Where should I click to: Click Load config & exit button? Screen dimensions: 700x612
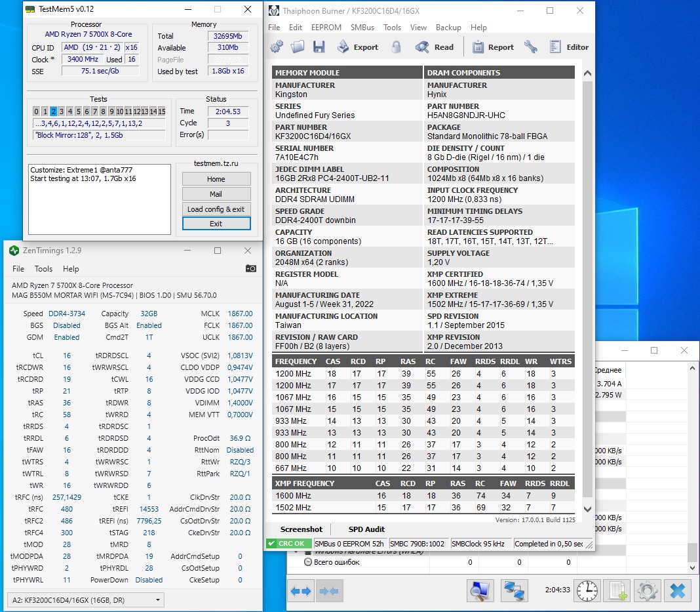216,209
